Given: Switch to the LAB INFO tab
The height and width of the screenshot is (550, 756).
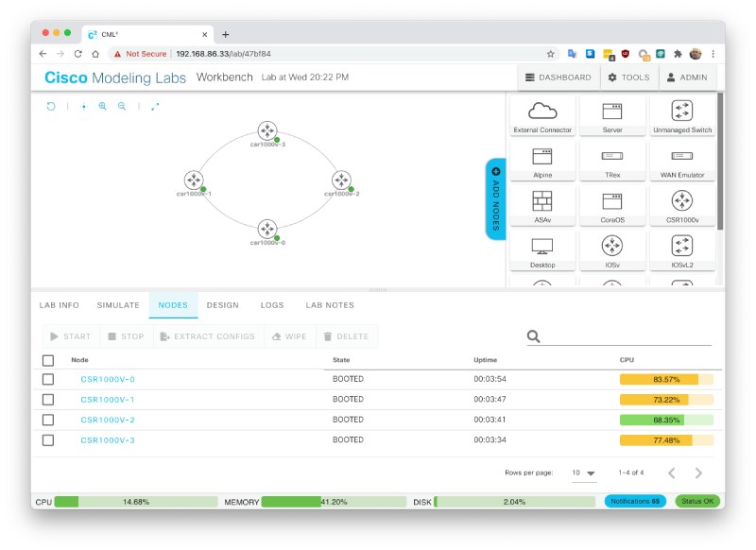Looking at the screenshot, I should (59, 305).
